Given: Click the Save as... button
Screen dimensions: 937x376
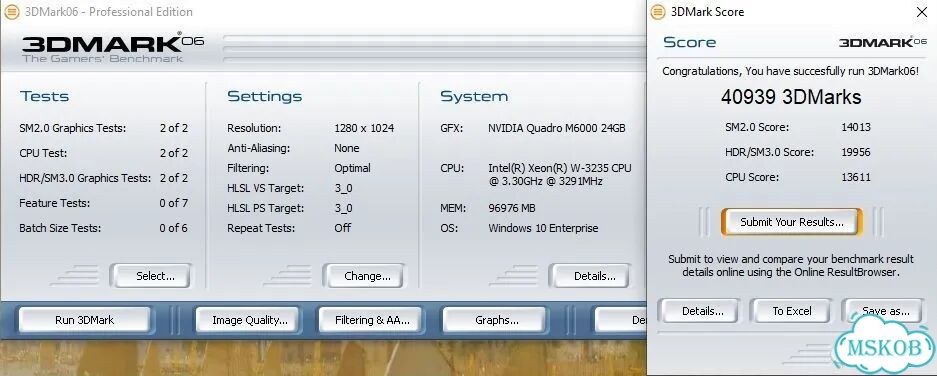Looking at the screenshot, I should (x=884, y=311).
